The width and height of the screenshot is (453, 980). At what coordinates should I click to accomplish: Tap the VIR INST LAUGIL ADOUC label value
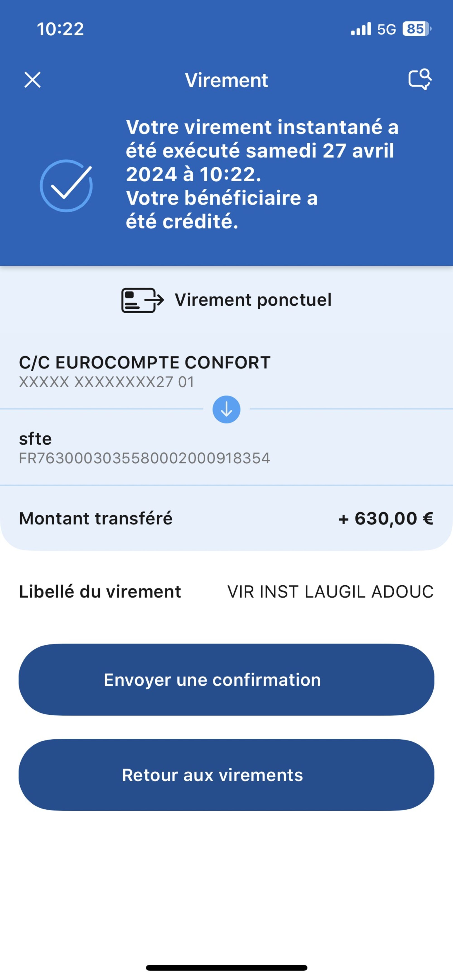tap(330, 592)
